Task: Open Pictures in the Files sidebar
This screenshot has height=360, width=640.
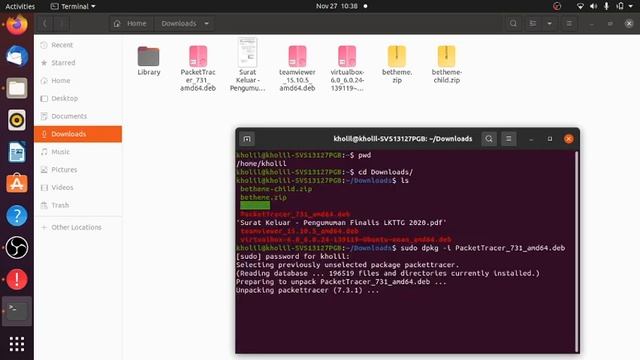Action: click(x=78, y=170)
